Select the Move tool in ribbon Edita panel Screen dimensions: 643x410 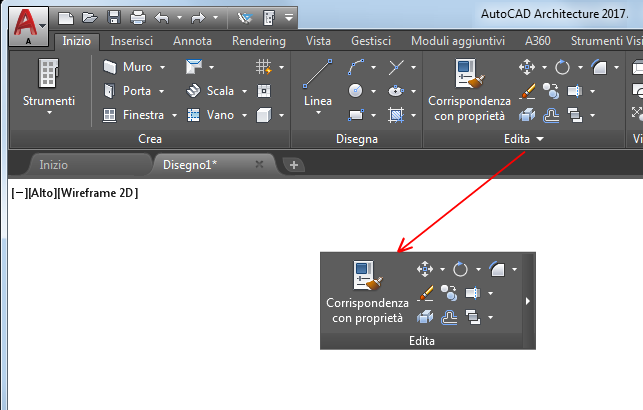(527, 67)
